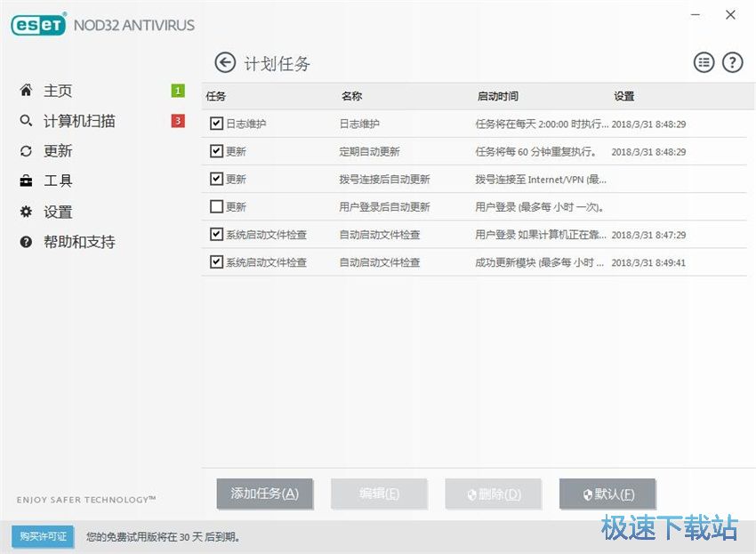Click the timestamp 2018/3/31 8:49:41
Viewport: 756px width, 554px height.
pos(648,263)
